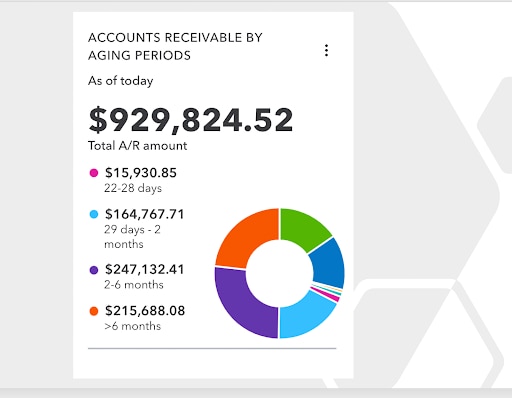Click the $164,767.71 amount
Screen dimensions: 512x398
[x=144, y=214]
